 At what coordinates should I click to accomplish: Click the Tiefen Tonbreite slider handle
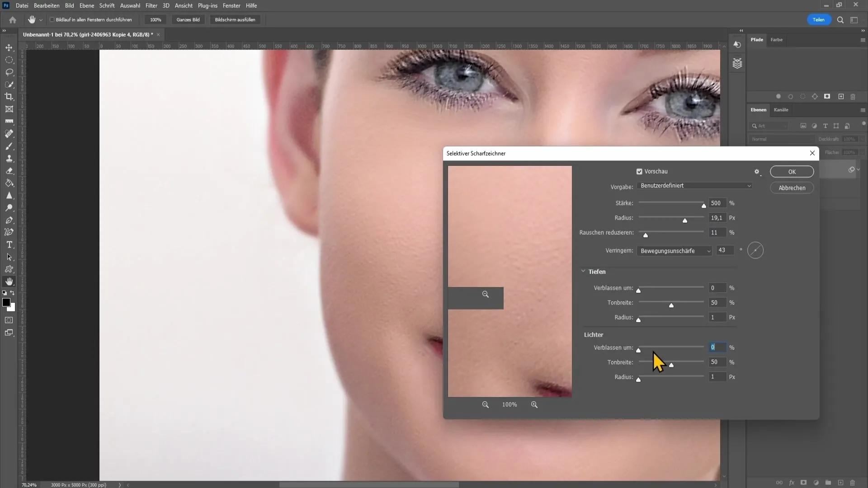point(671,305)
